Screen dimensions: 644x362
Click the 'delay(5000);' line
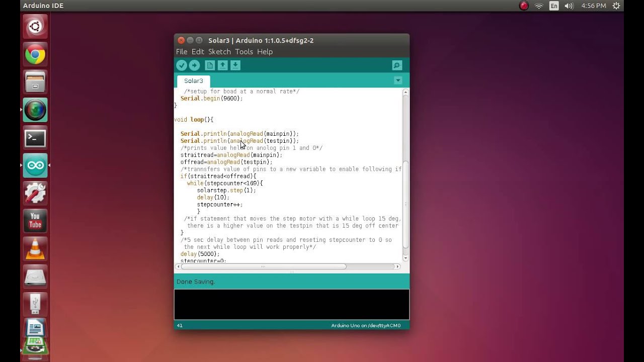[x=200, y=254]
